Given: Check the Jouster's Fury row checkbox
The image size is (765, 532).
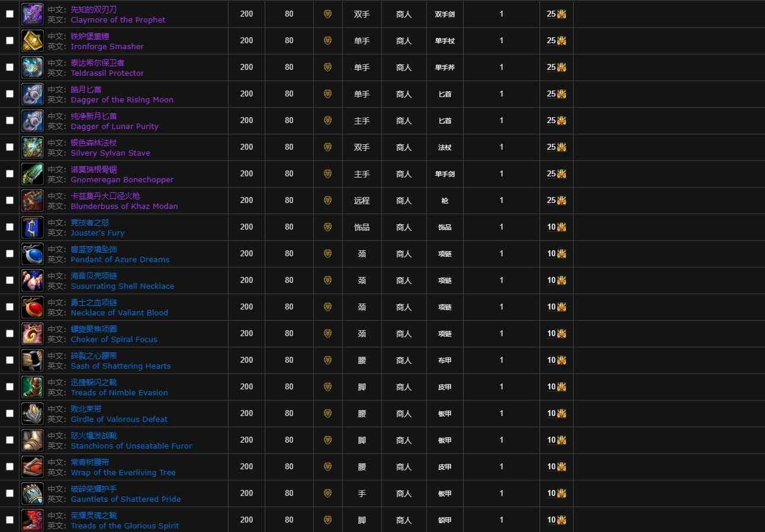Looking at the screenshot, I should click(9, 227).
